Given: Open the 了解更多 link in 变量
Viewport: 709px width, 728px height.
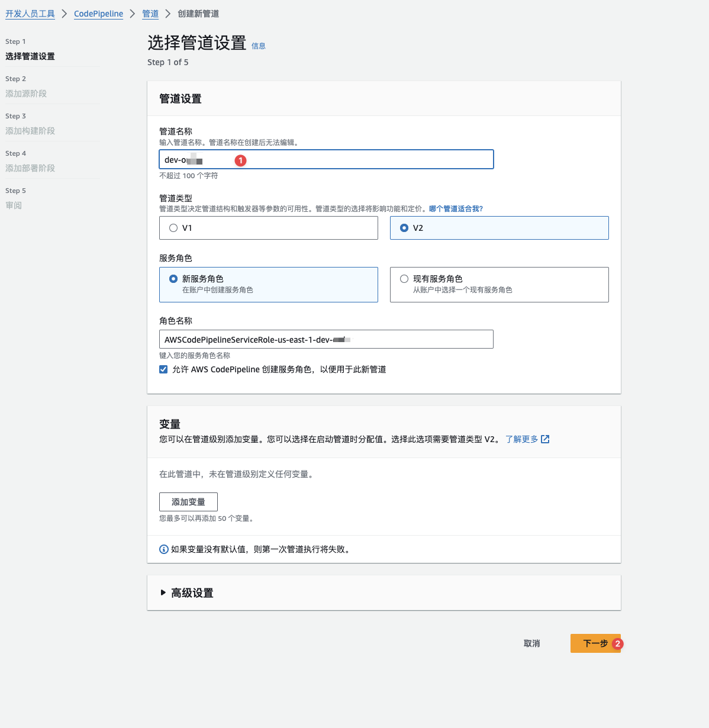Looking at the screenshot, I should point(521,439).
